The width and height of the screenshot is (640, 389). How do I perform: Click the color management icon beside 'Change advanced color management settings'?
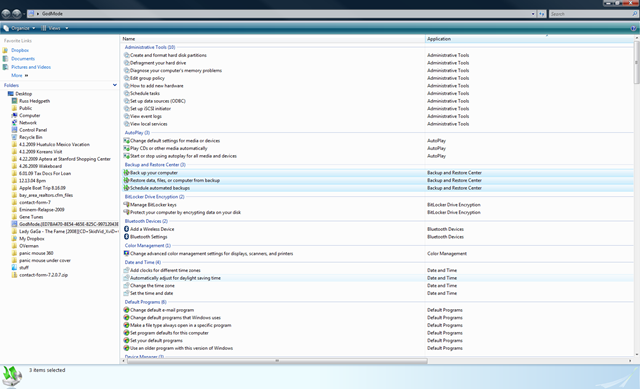click(127, 253)
